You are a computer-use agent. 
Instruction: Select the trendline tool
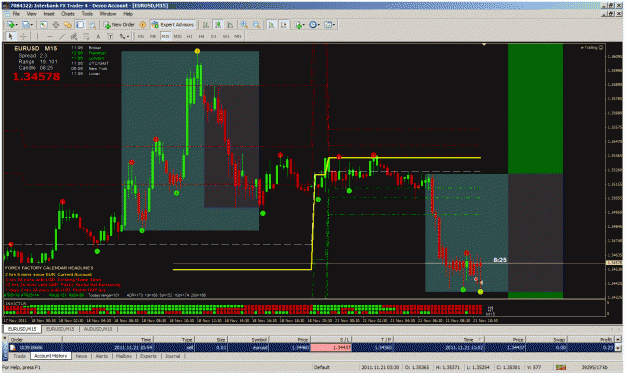click(x=62, y=36)
